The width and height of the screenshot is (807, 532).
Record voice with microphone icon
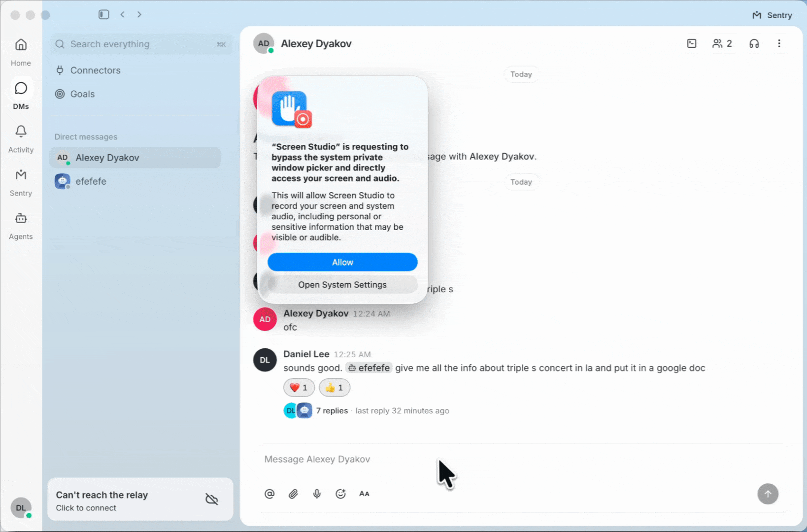click(317, 494)
